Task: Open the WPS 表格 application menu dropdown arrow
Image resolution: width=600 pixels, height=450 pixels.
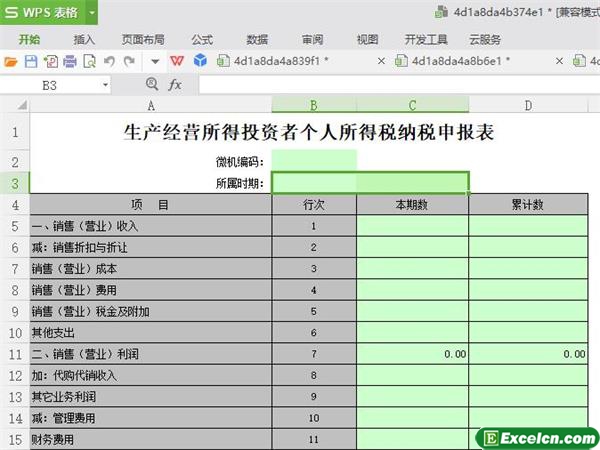Action: [92, 12]
